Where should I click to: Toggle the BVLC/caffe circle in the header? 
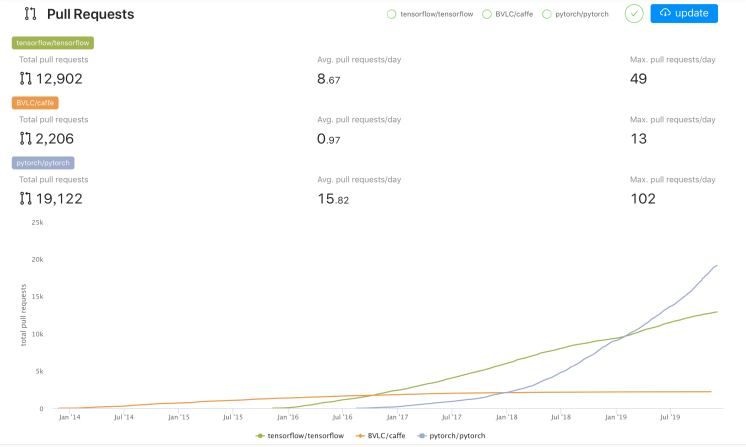[x=487, y=14]
